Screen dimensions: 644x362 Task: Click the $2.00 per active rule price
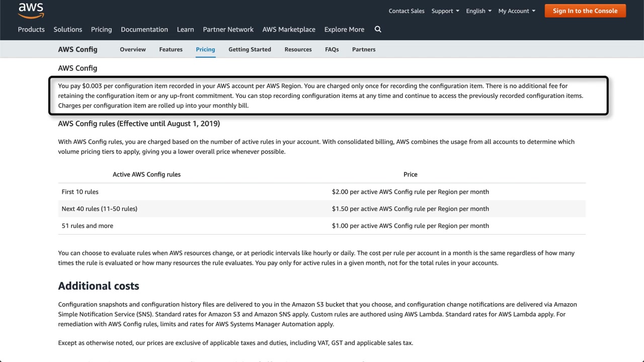point(411,192)
